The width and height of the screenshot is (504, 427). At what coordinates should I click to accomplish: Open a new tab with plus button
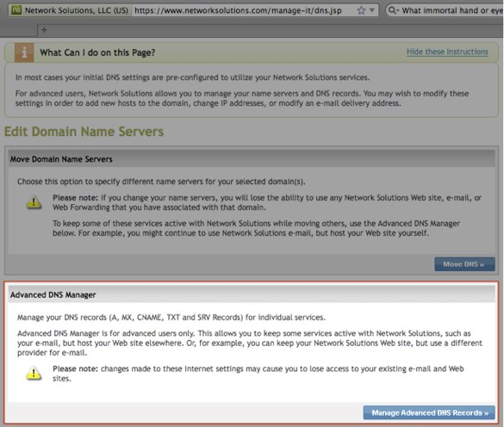point(44,30)
